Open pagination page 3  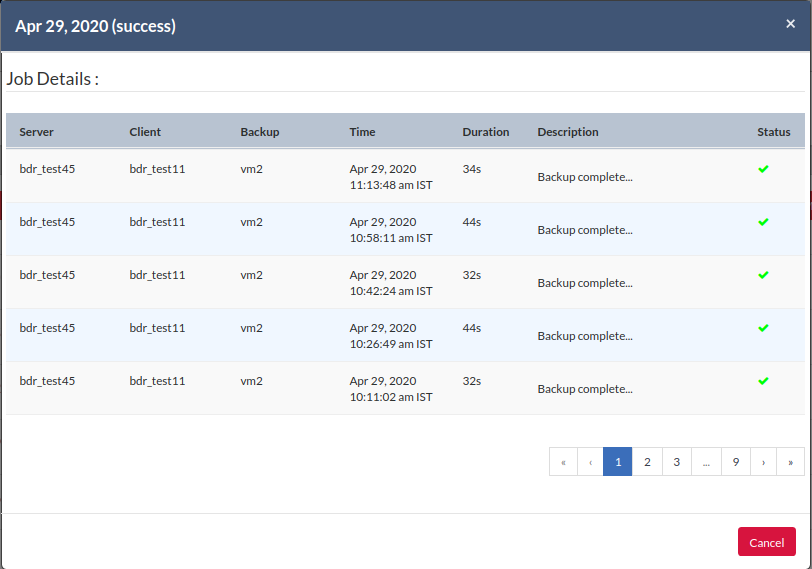pyautogui.click(x=677, y=462)
